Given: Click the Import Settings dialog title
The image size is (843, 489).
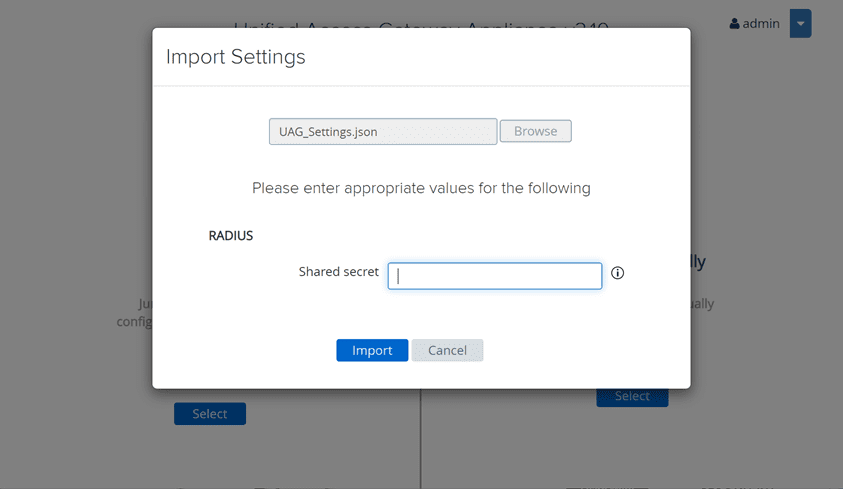Looking at the screenshot, I should point(236,57).
